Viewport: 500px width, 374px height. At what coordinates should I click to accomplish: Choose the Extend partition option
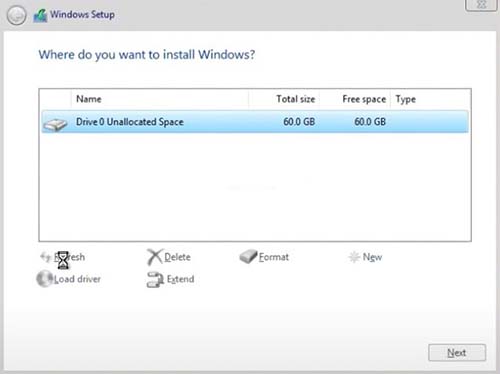click(171, 279)
